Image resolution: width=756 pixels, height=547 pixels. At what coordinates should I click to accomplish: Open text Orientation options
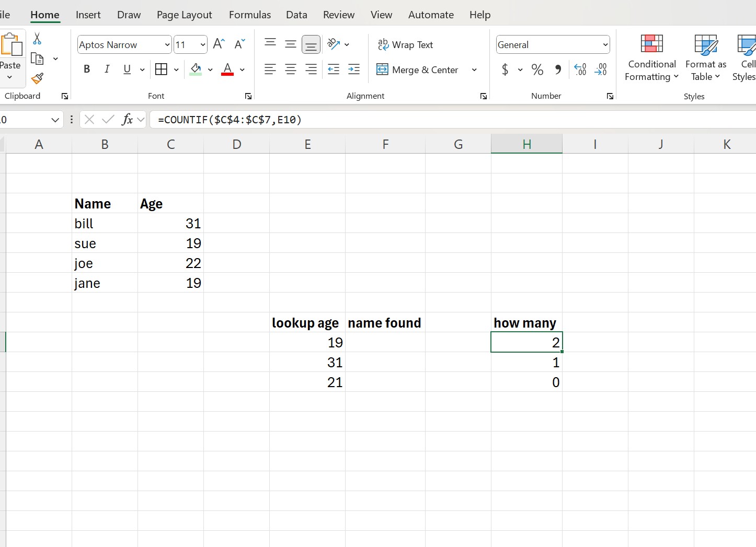(x=334, y=44)
